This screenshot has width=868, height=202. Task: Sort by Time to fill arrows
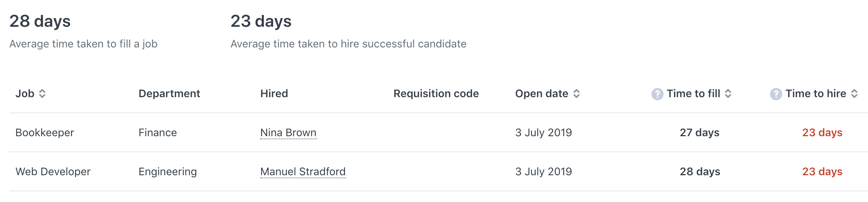click(x=728, y=93)
